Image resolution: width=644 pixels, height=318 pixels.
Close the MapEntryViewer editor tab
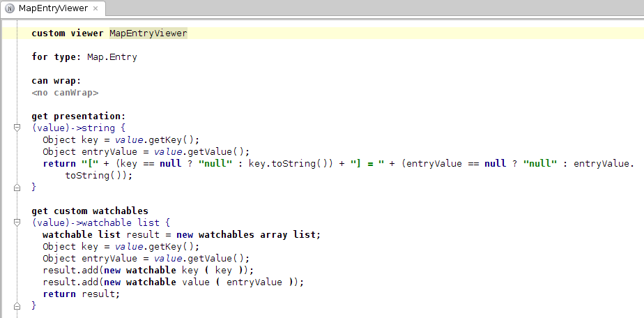(x=95, y=9)
